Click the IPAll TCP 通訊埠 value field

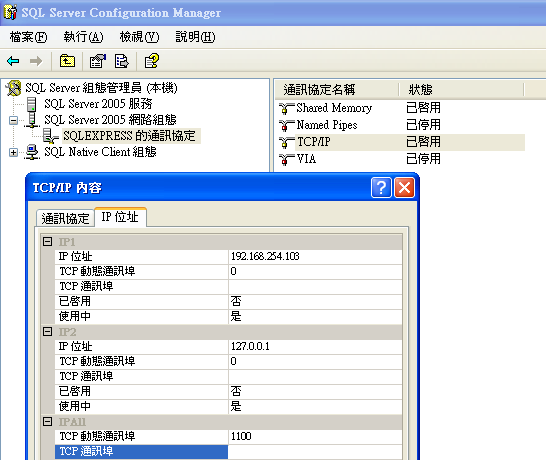click(315, 452)
